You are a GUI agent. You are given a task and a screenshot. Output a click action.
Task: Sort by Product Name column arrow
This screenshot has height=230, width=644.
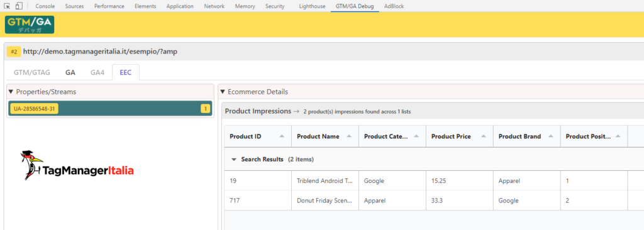[x=349, y=136]
